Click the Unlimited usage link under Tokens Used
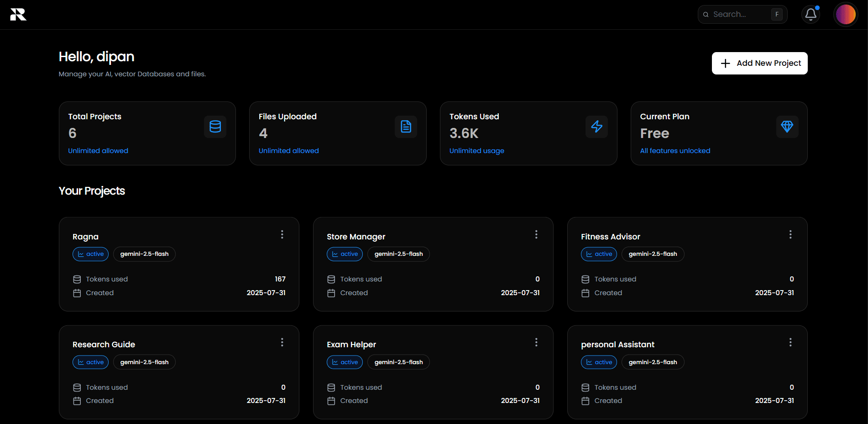868x424 pixels. pos(476,150)
